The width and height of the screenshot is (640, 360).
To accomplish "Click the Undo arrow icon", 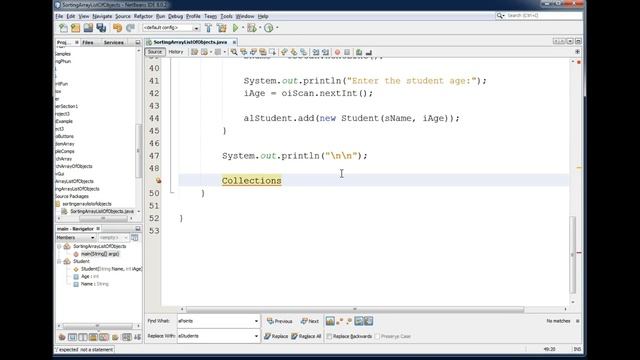I will pos(118,28).
